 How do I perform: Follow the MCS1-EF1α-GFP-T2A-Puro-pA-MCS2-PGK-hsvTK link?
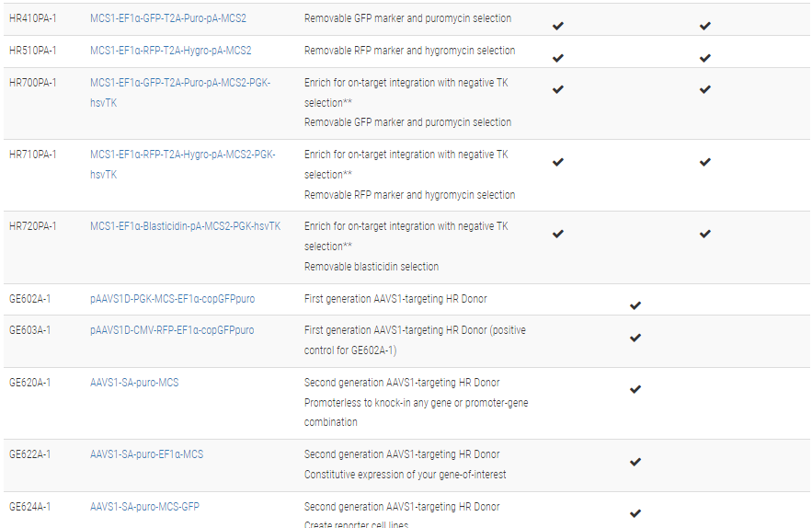click(x=180, y=83)
